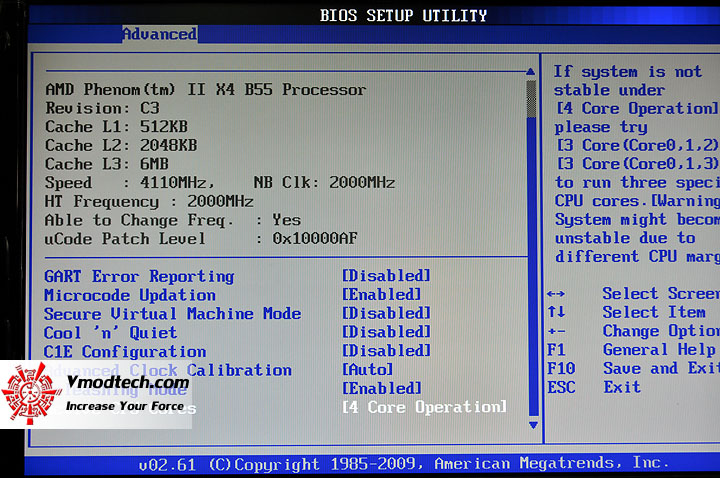Click the AMD Phenom II X4 B55 Processor text
The width and height of the screenshot is (720, 478).
[206, 90]
